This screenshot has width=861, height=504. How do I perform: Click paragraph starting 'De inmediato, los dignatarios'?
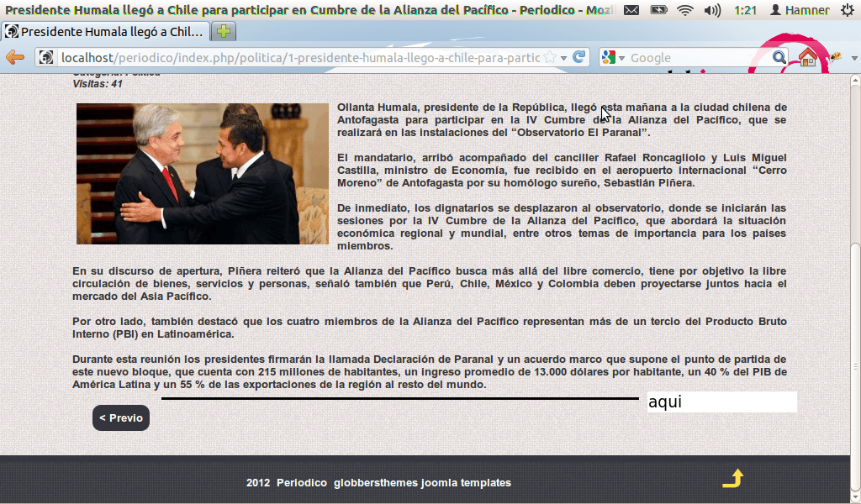coord(562,227)
